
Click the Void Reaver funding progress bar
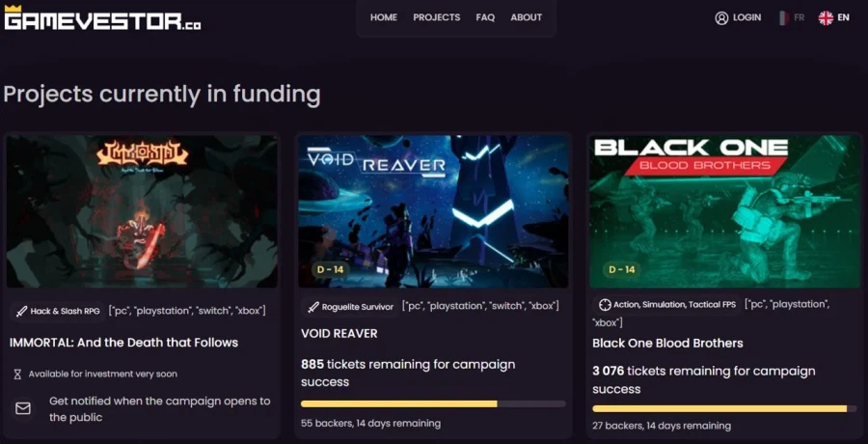433,403
